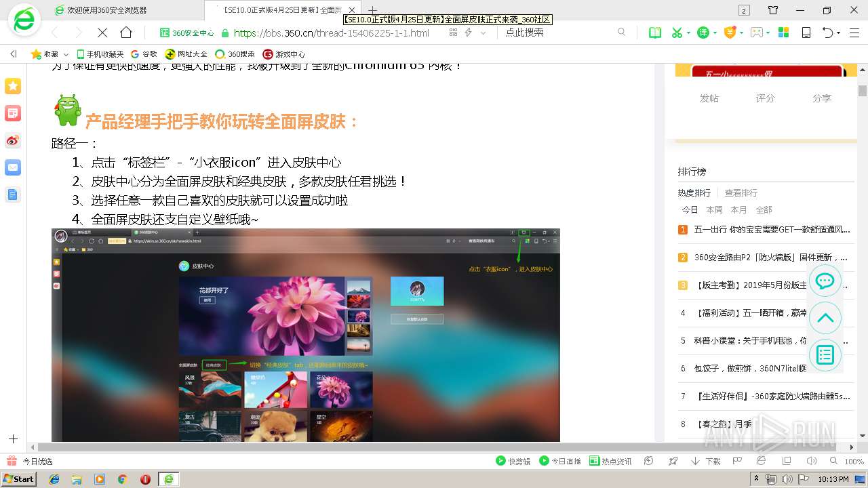The height and width of the screenshot is (488, 868).
Task: Click the 分享 share button
Action: click(821, 98)
